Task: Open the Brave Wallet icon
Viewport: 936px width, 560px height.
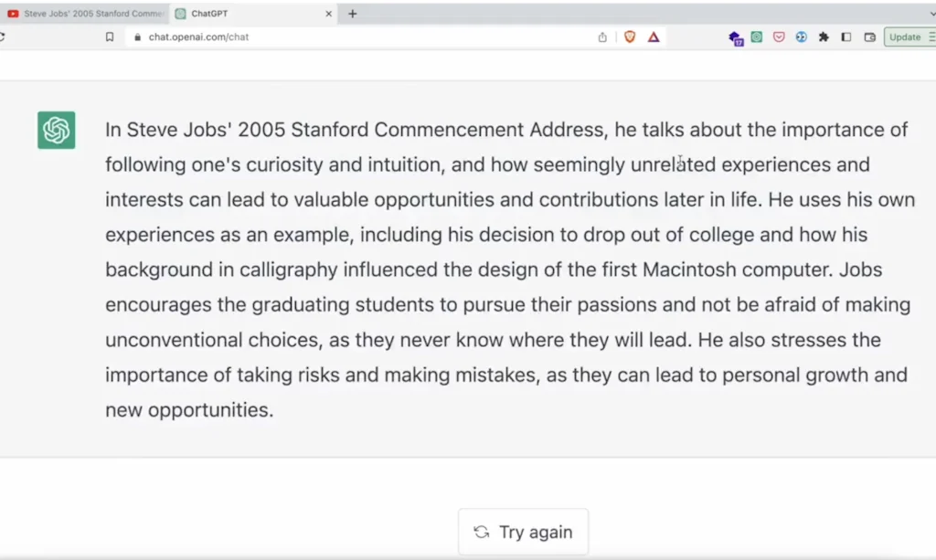Action: pos(868,37)
